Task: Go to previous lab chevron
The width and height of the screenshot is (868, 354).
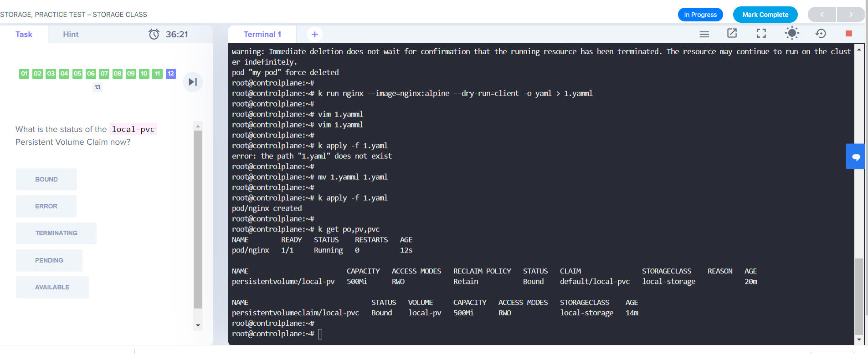Action: 822,15
